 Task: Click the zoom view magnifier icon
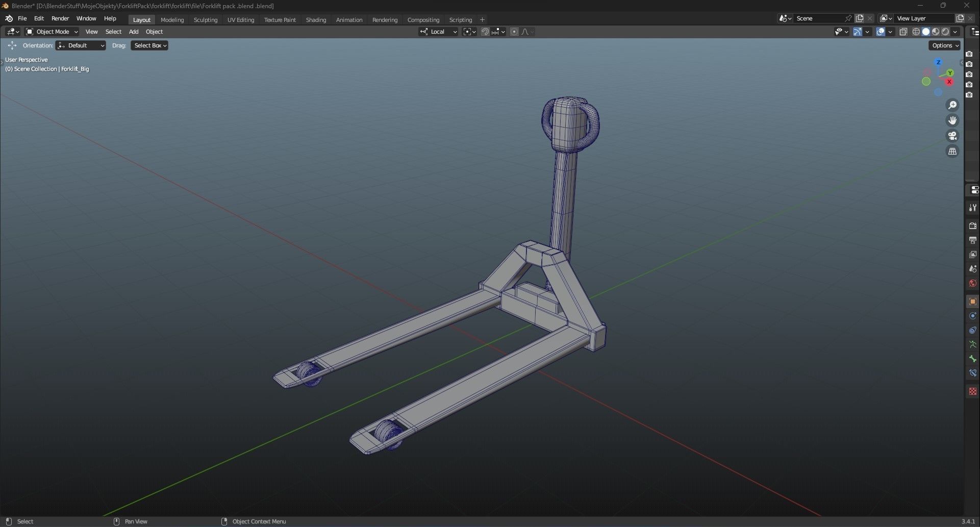(952, 105)
